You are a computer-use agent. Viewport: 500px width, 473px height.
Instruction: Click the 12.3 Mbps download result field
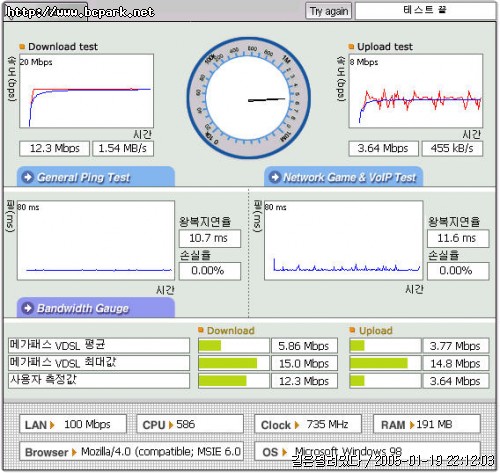[x=55, y=148]
